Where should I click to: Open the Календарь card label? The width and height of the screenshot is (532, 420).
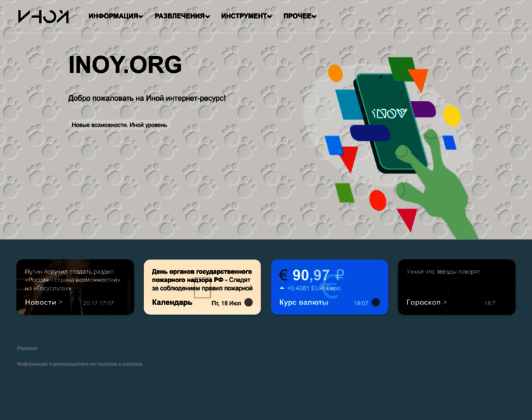click(x=172, y=302)
